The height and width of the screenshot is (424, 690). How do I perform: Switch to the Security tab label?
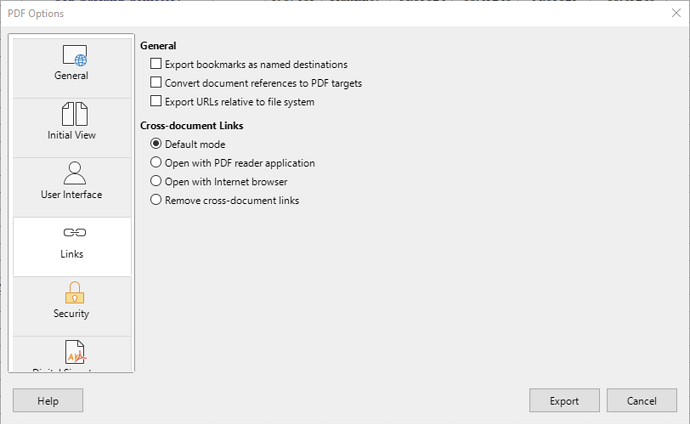tap(71, 314)
